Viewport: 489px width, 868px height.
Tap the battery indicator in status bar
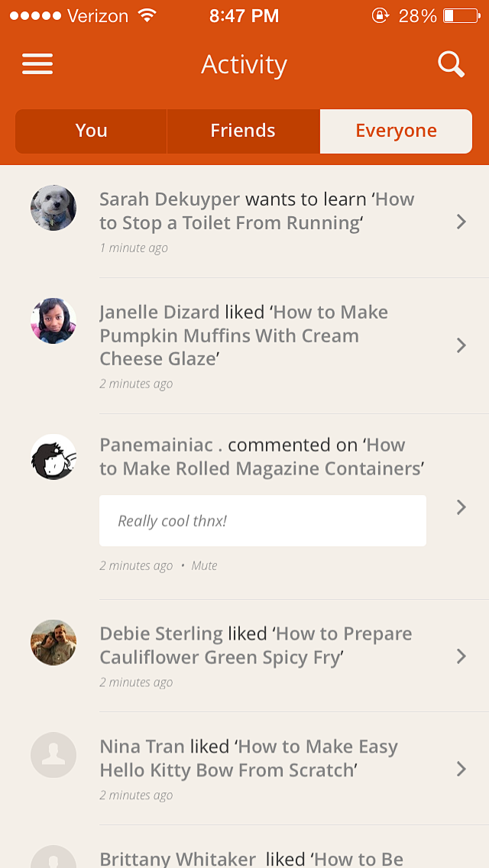[x=459, y=16]
